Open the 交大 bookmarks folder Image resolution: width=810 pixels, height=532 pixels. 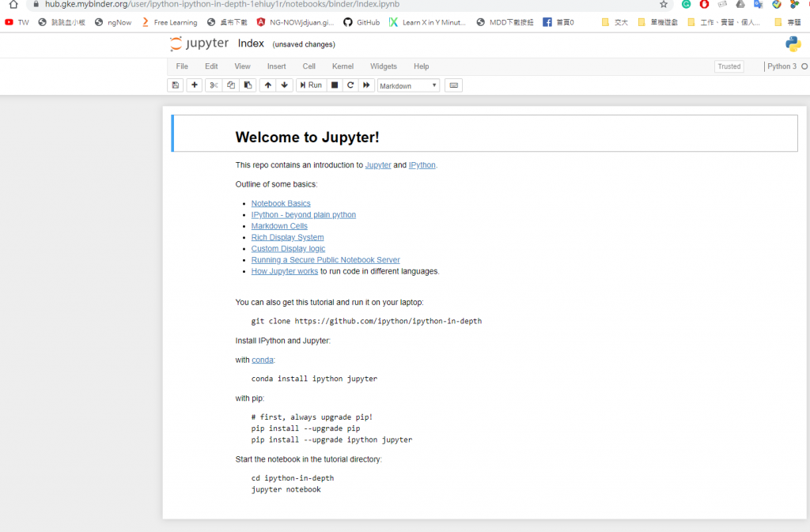point(615,22)
